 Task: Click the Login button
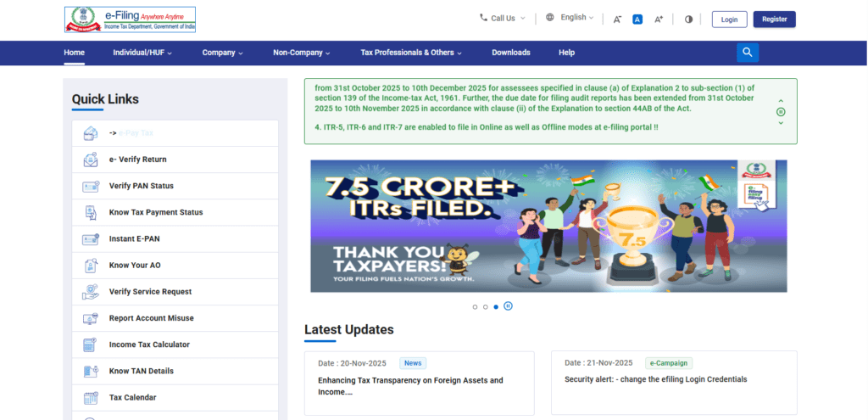pos(729,19)
